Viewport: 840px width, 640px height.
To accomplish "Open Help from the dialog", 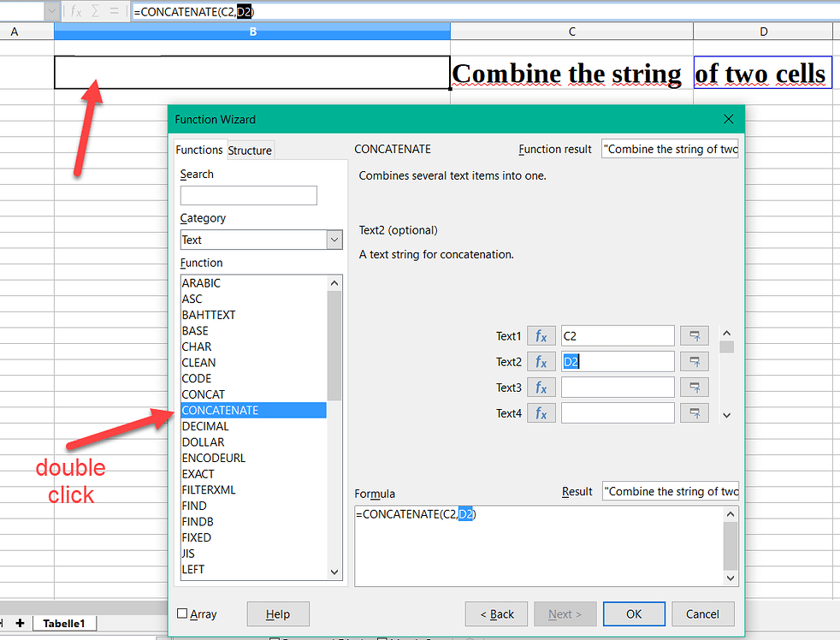I will [278, 613].
